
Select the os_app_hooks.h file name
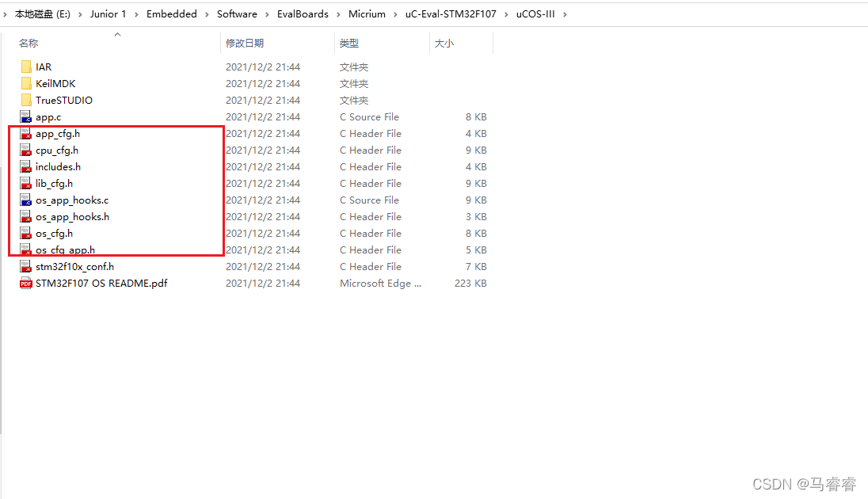(73, 217)
